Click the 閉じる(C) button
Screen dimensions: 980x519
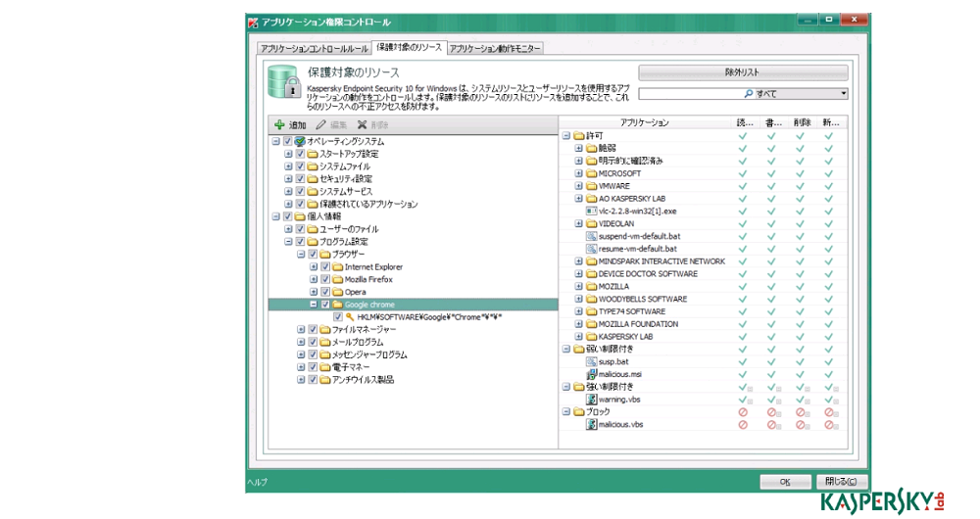point(841,482)
